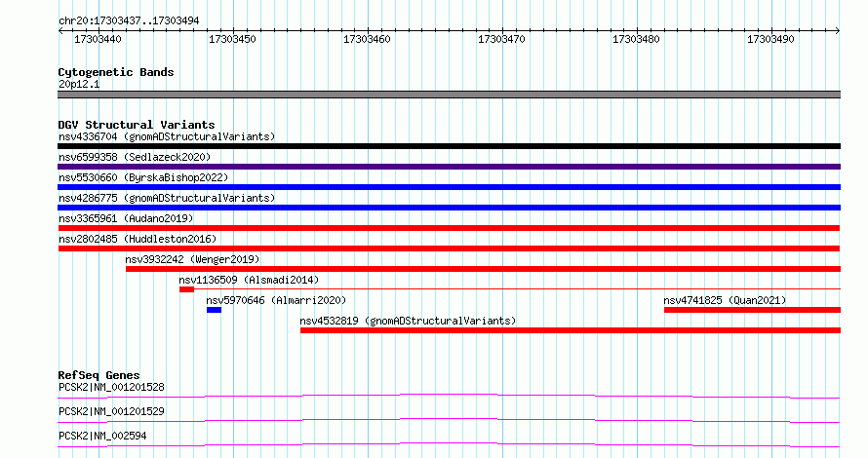Open variant nsv5530660 (ByrskaBishop2022) label
Screen dimensions: 868x458
tap(143, 177)
